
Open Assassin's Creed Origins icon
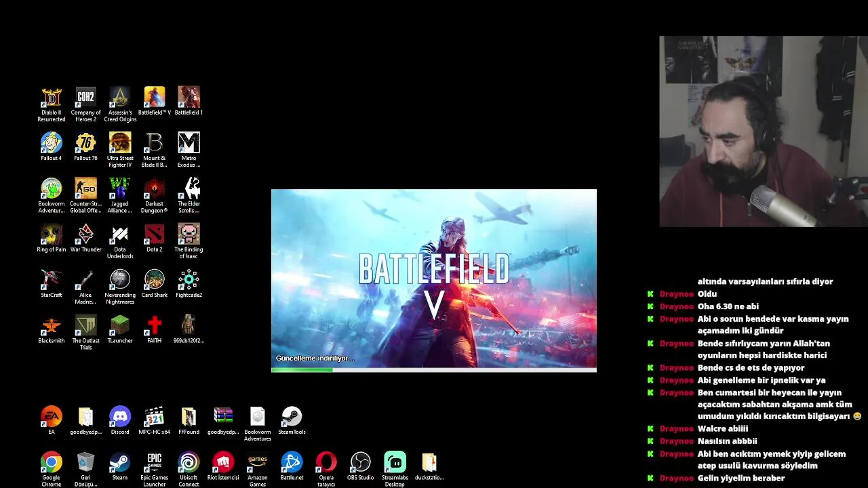[x=120, y=104]
